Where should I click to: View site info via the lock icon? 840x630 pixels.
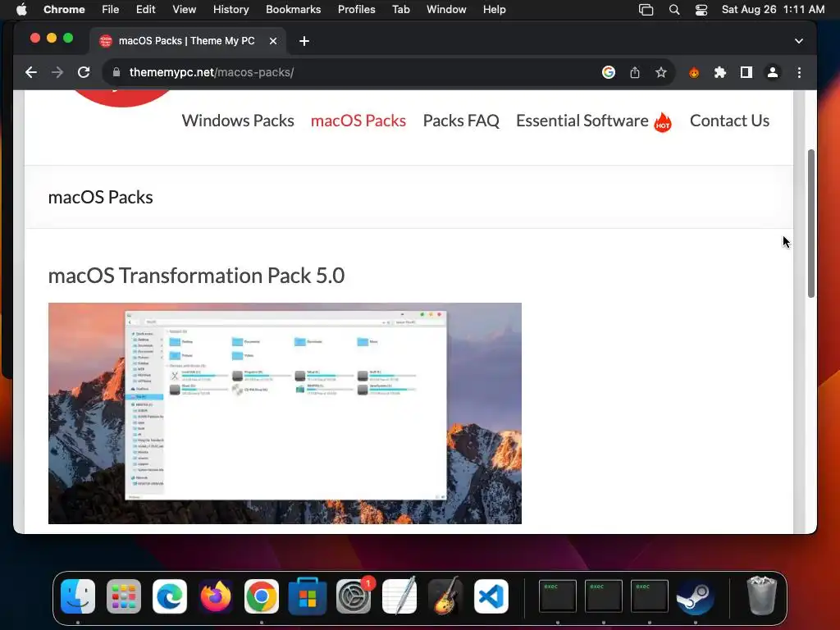pos(116,72)
